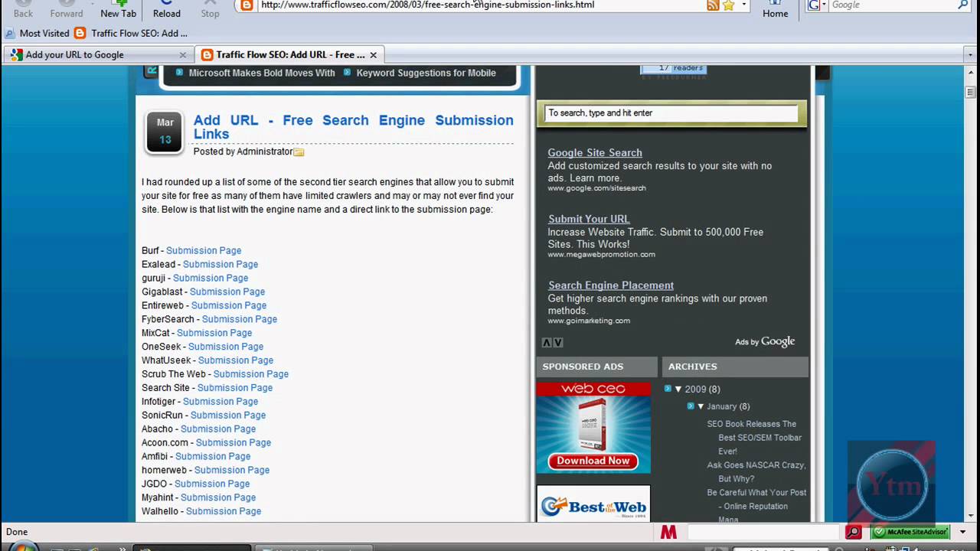The width and height of the screenshot is (980, 551).
Task: Open Entireweb Submission Page link
Action: click(x=229, y=305)
